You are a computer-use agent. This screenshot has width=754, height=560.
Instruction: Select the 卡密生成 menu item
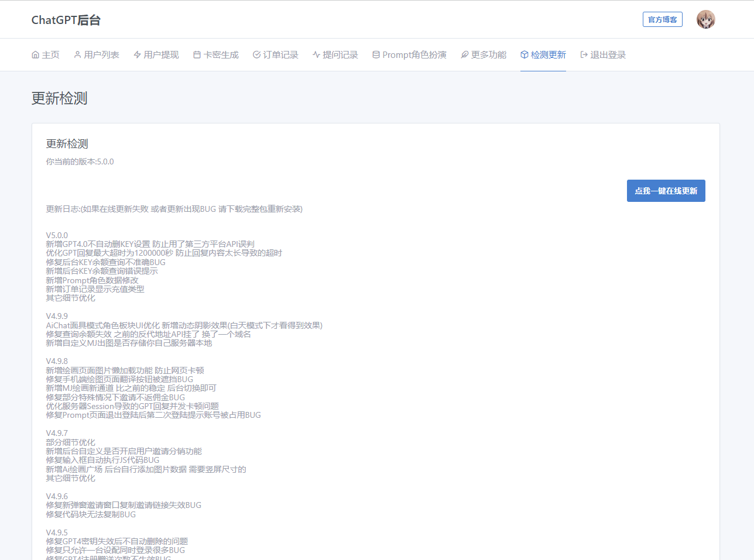221,55
